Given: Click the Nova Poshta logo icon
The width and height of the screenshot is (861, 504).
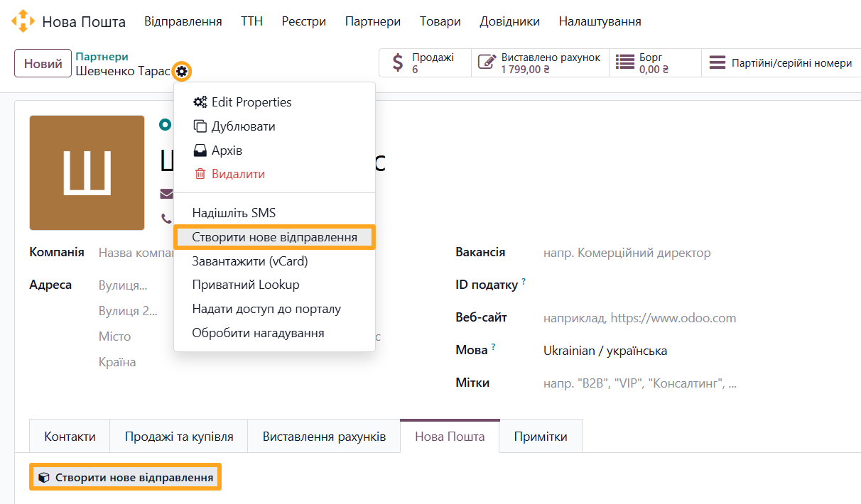Looking at the screenshot, I should [23, 21].
